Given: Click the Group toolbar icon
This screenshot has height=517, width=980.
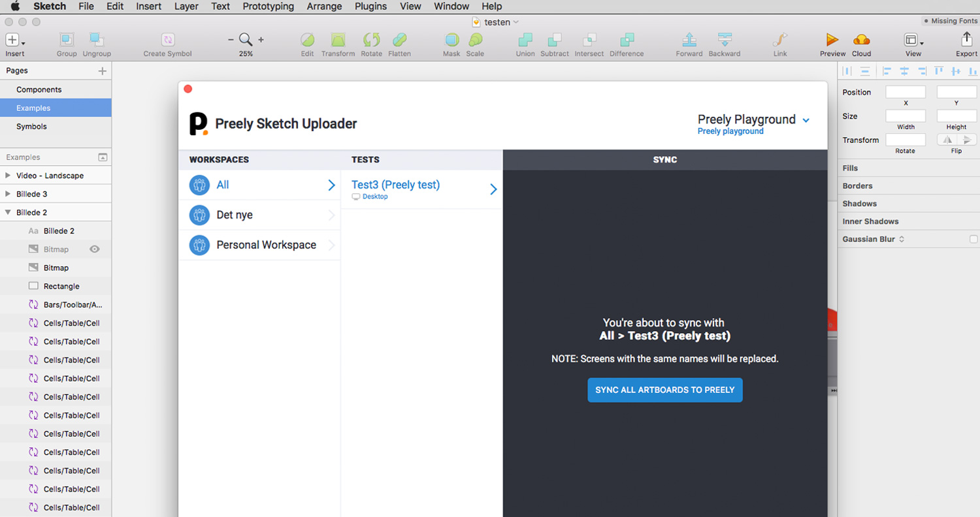Looking at the screenshot, I should coord(67,40).
